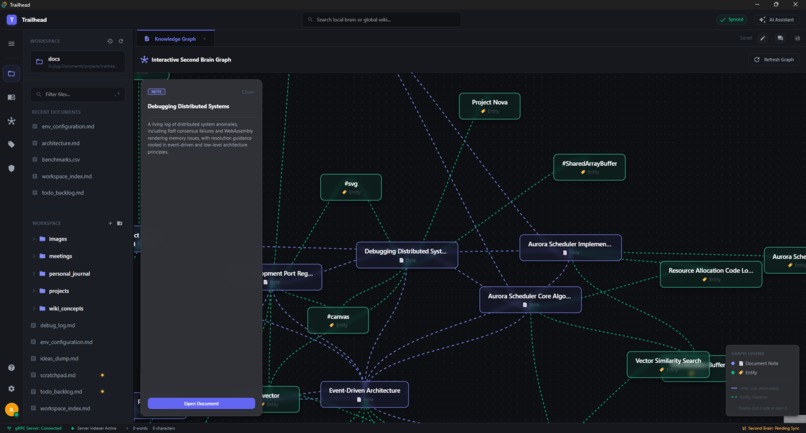Click the new file plus icon

(110, 223)
